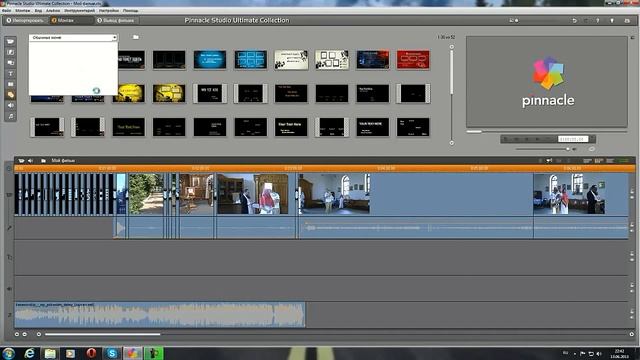Click the Windows Start button
The height and width of the screenshot is (360, 640).
coord(9,353)
